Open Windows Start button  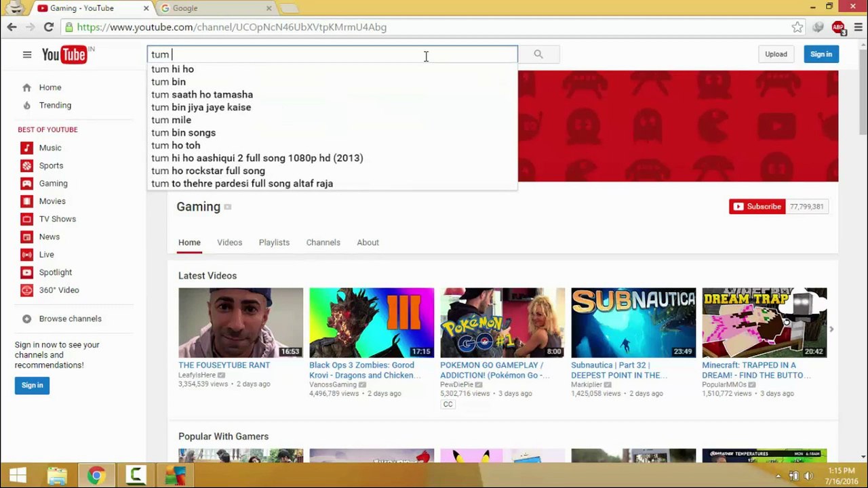pyautogui.click(x=18, y=476)
